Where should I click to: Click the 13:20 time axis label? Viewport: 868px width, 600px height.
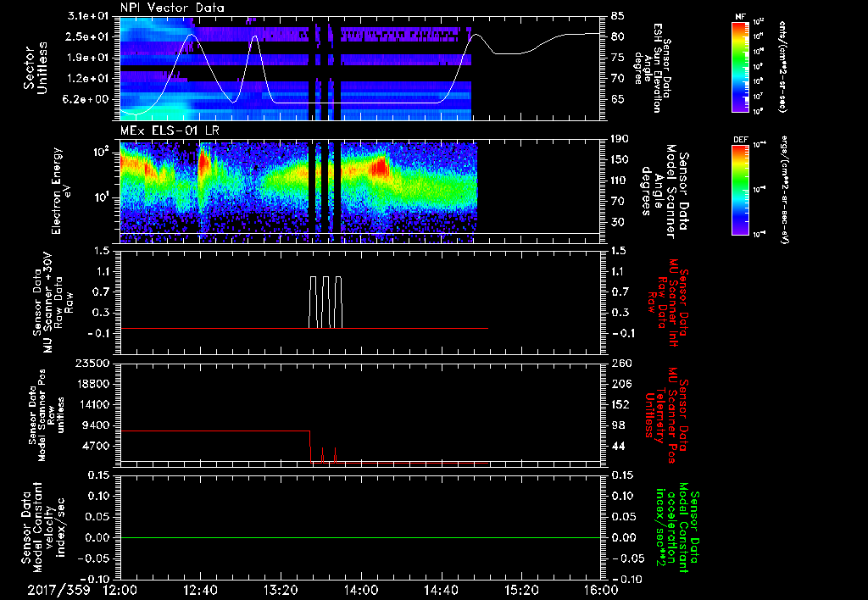tap(281, 590)
